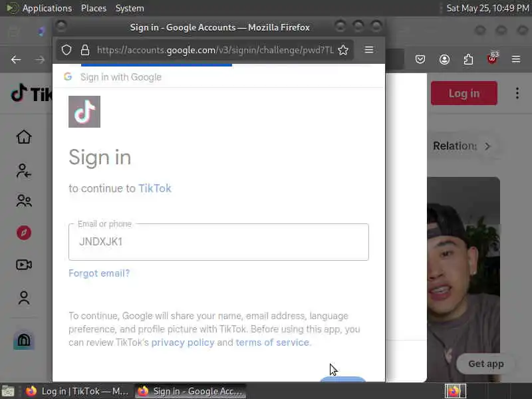
Task: Click the accounts.google.com URL bar
Action: point(215,50)
